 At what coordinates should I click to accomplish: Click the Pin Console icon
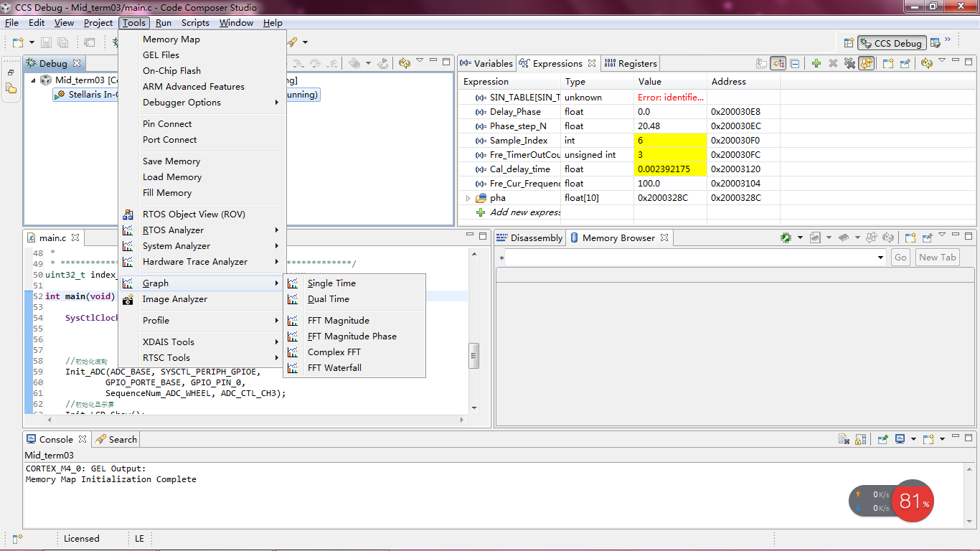pyautogui.click(x=883, y=439)
